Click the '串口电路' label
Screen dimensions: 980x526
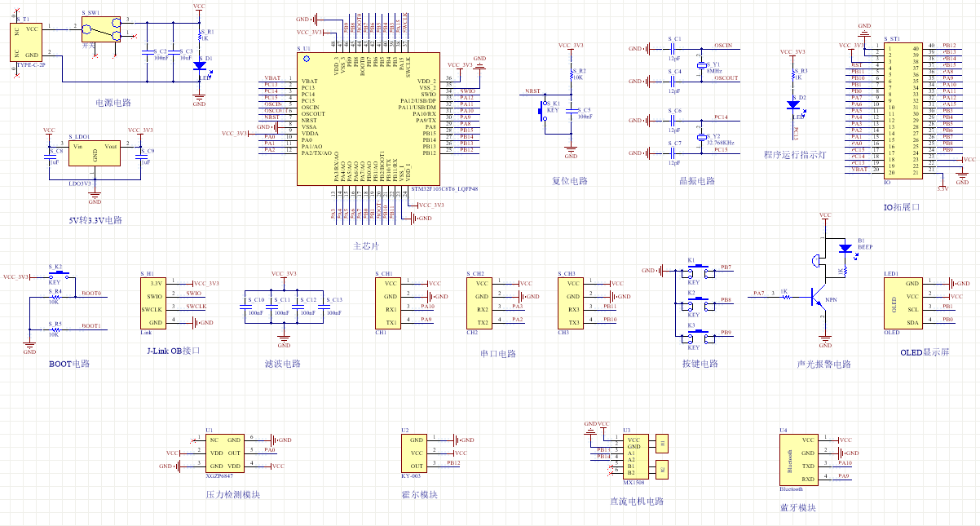tap(498, 354)
